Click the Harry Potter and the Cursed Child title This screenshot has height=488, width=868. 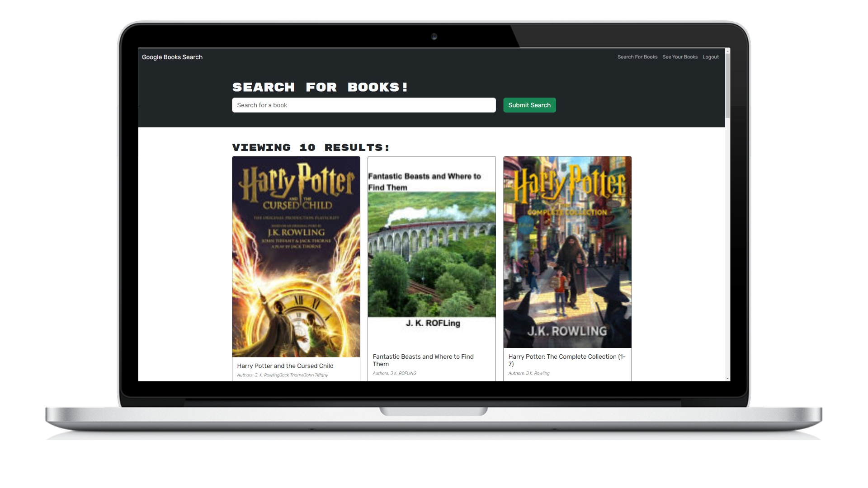[285, 366]
